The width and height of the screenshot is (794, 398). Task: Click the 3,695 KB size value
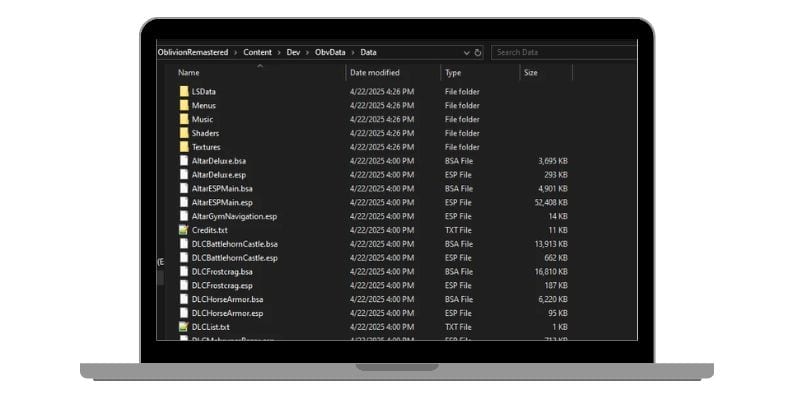pos(553,161)
